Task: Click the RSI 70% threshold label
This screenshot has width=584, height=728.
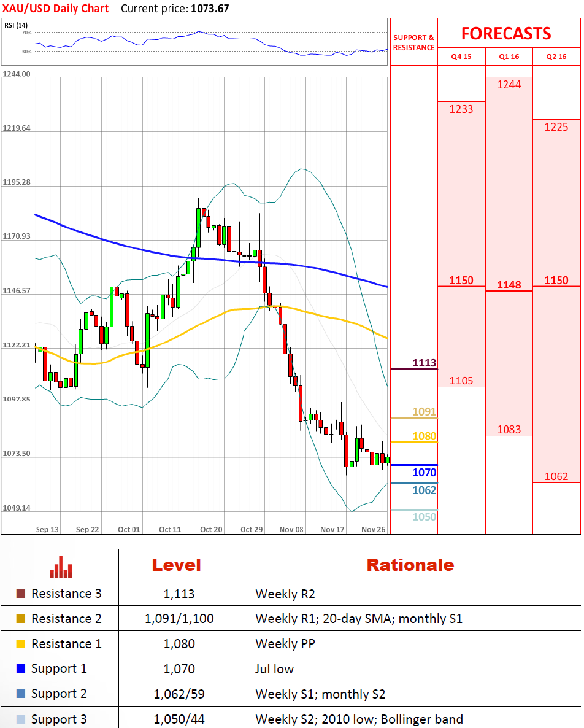Action: click(x=26, y=33)
